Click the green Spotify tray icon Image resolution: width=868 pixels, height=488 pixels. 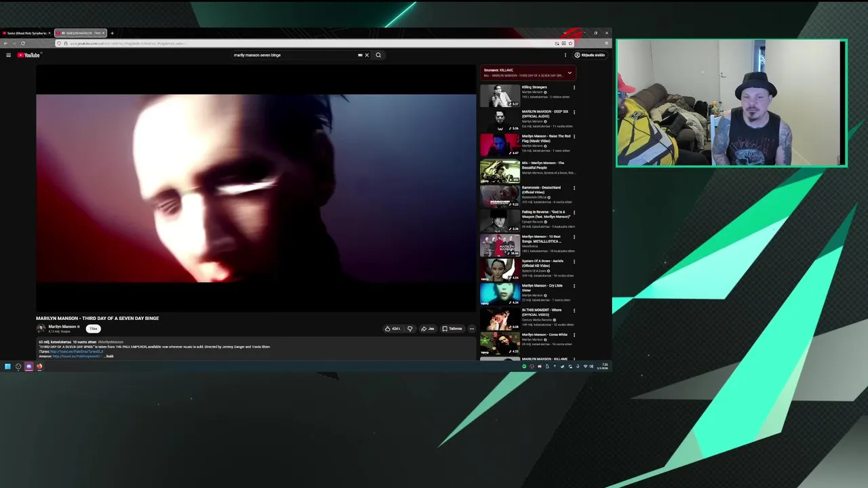524,367
